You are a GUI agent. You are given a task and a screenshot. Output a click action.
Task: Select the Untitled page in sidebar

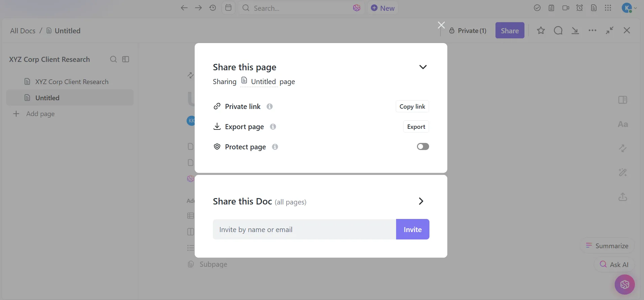(70, 98)
